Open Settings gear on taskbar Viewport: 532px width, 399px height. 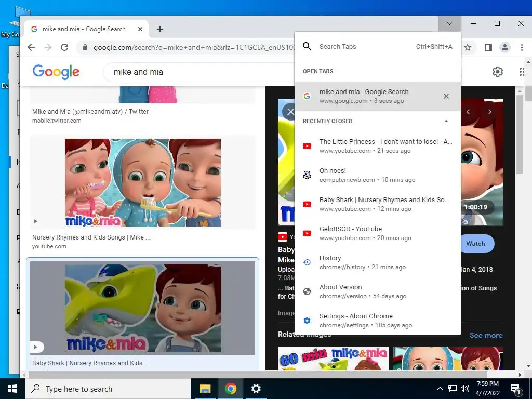click(x=256, y=389)
